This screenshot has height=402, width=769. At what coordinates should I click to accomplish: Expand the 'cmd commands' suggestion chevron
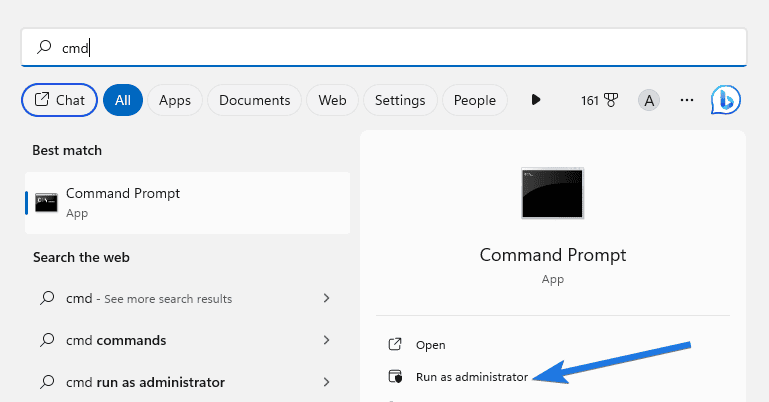coord(326,340)
